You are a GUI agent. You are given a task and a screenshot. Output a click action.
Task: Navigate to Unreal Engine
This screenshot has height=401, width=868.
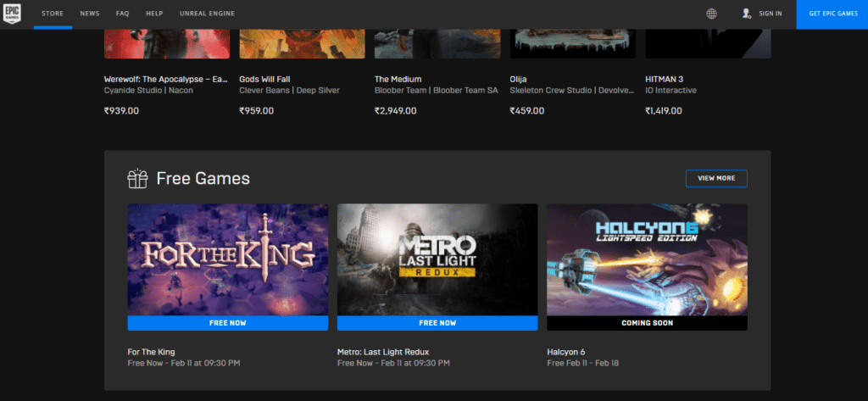click(x=207, y=14)
